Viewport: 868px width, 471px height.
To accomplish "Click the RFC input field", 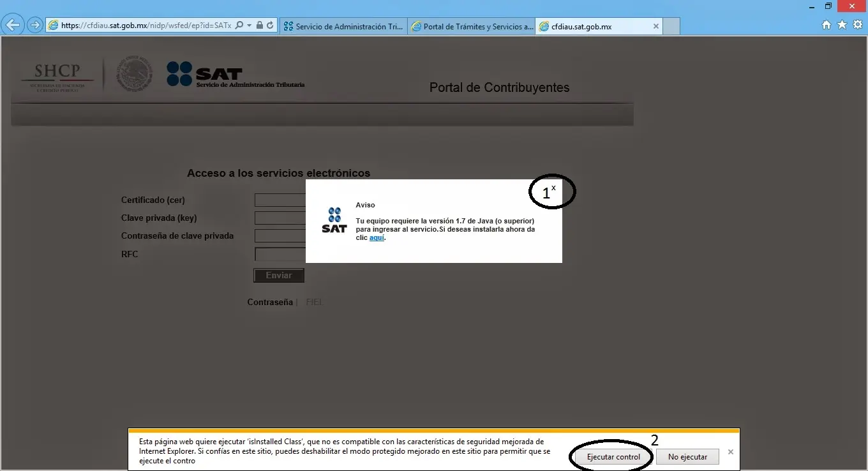I will coord(280,254).
